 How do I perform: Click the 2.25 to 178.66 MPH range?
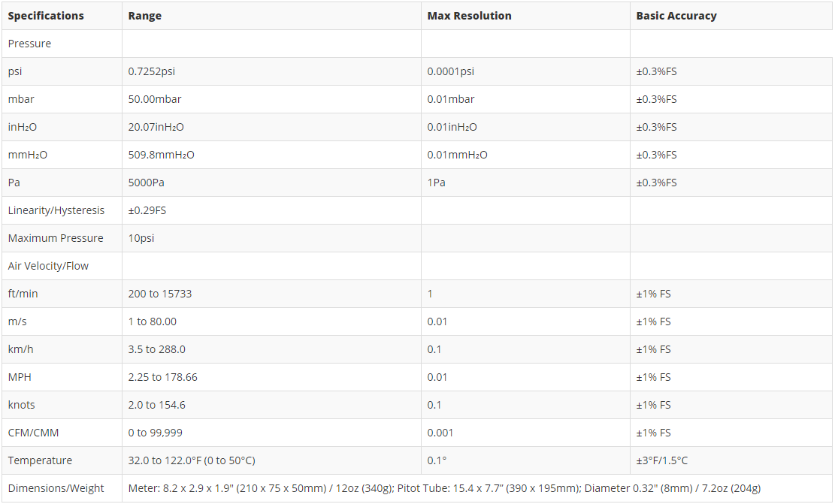[x=163, y=377]
